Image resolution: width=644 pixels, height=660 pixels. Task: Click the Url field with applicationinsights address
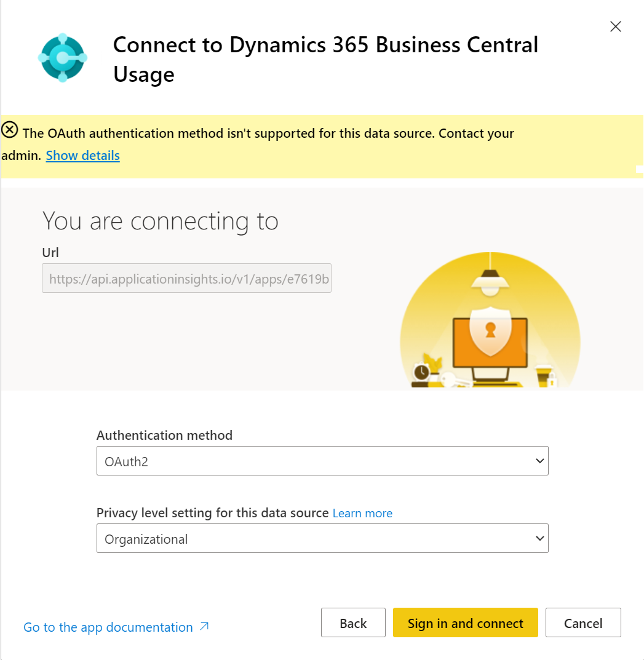pyautogui.click(x=186, y=278)
